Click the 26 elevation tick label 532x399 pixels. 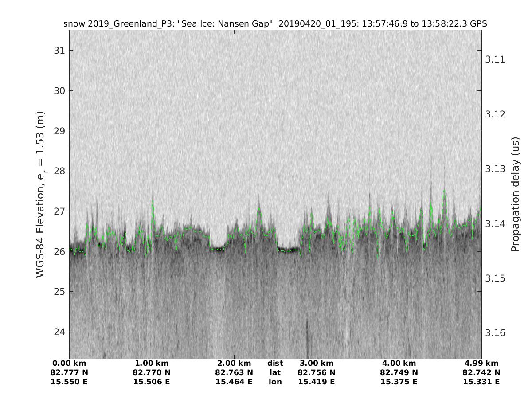tap(59, 251)
